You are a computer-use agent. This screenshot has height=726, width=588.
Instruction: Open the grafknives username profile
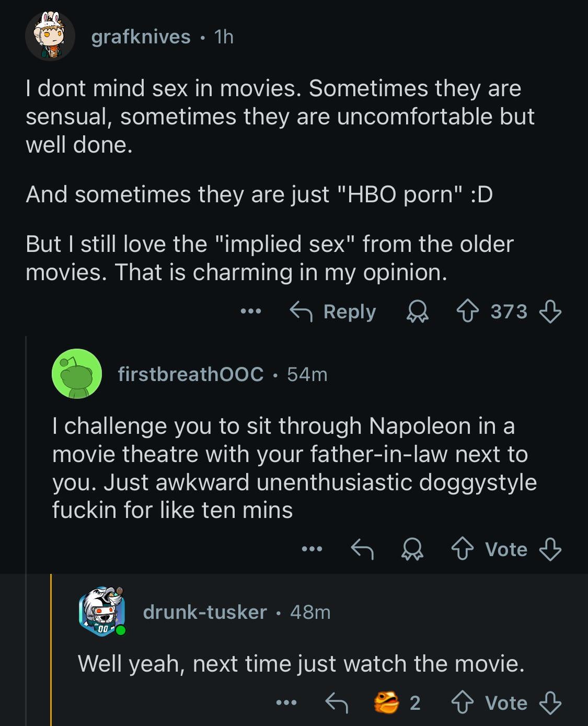pyautogui.click(x=141, y=37)
